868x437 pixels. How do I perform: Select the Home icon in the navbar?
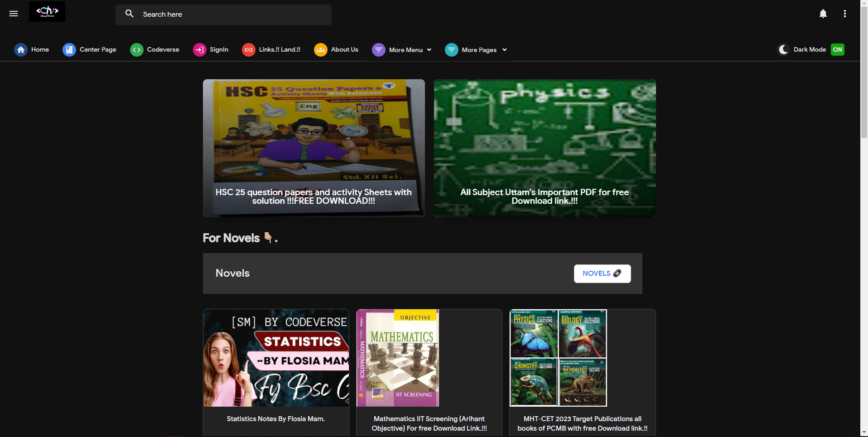pos(20,50)
